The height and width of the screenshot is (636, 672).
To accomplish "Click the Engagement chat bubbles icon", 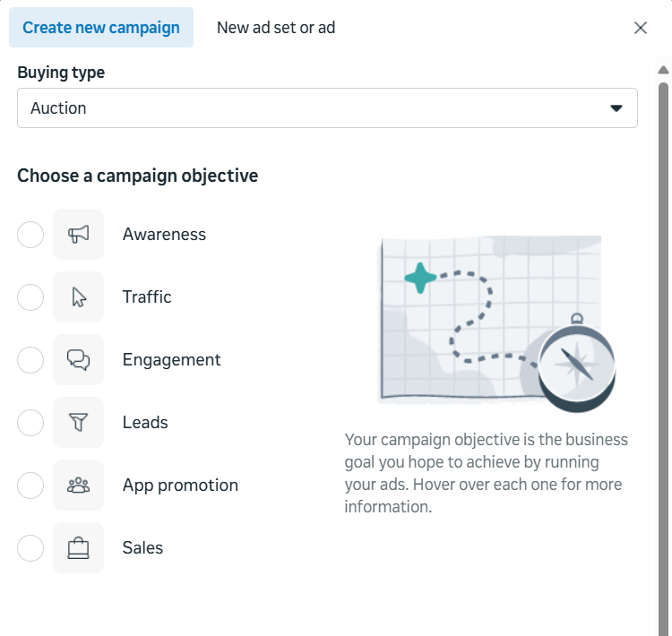I will pyautogui.click(x=79, y=360).
